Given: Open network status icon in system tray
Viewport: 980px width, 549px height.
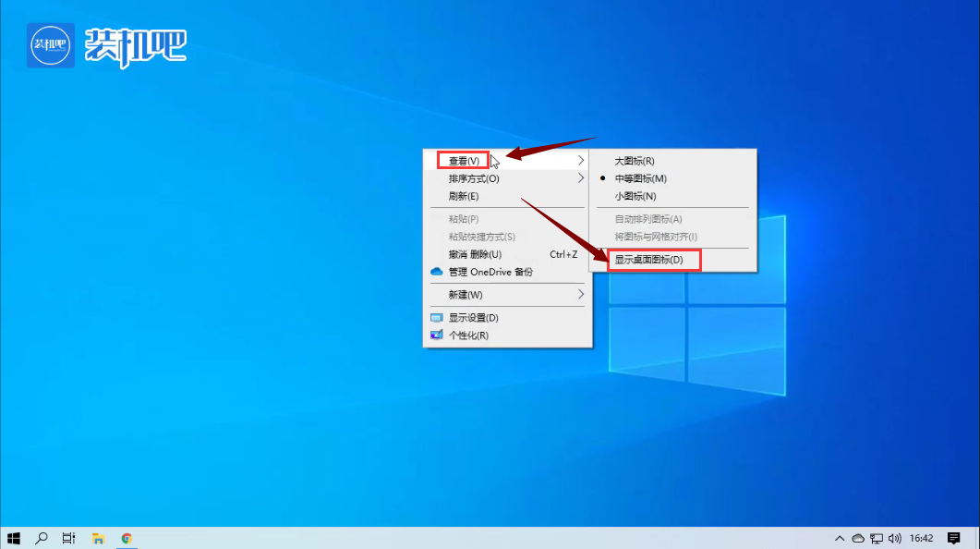Looking at the screenshot, I should (x=877, y=538).
